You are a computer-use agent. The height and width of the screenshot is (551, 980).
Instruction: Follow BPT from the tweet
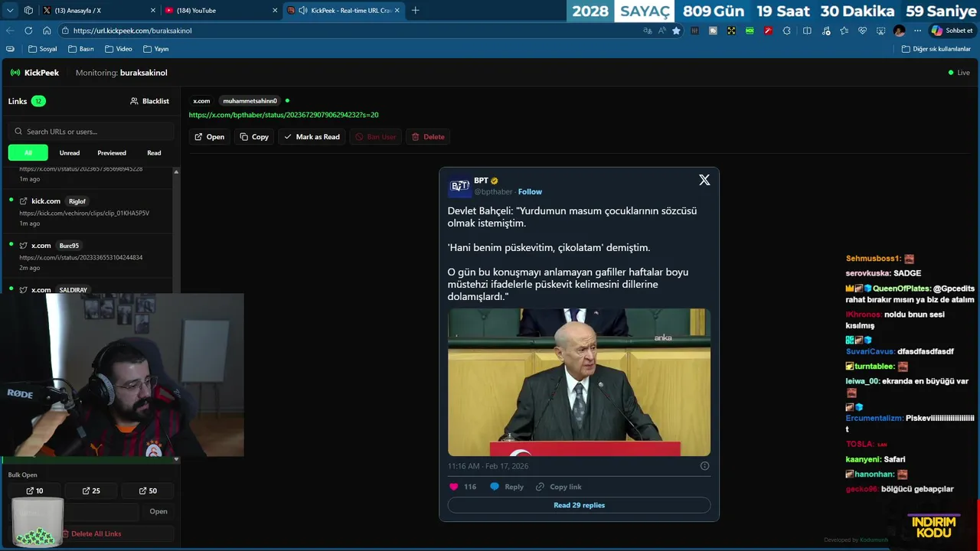pos(530,191)
